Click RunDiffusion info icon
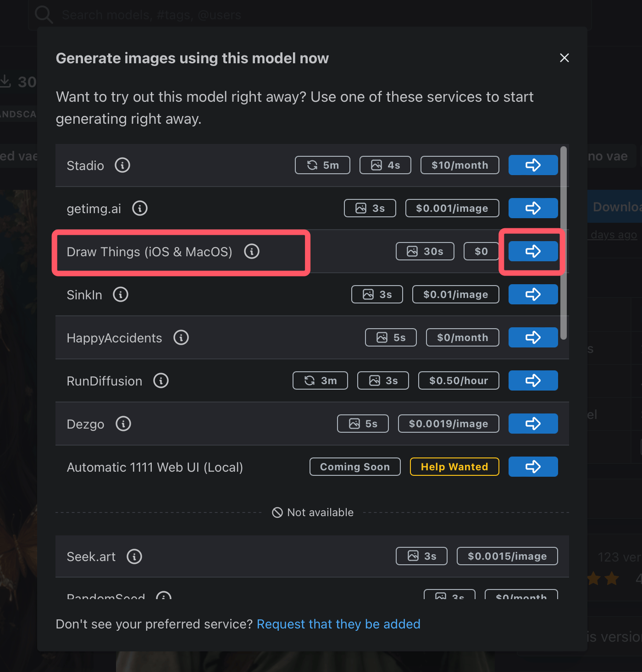Image resolution: width=642 pixels, height=672 pixels. [161, 380]
